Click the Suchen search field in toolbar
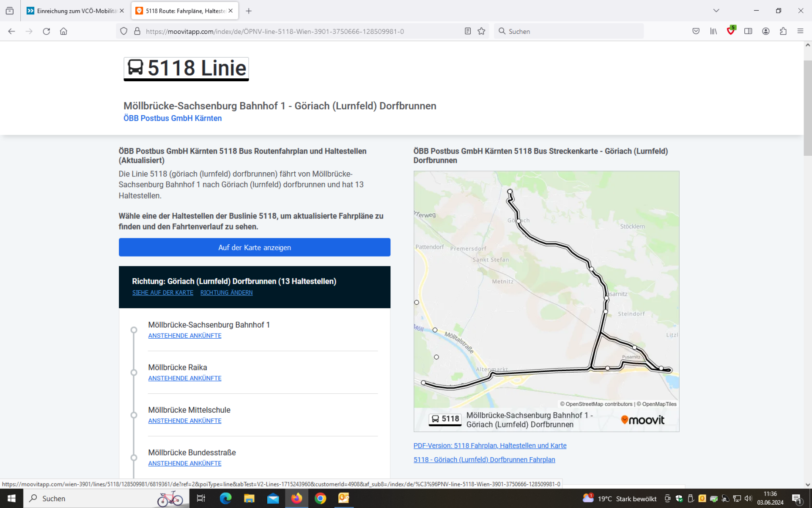 pos(569,31)
